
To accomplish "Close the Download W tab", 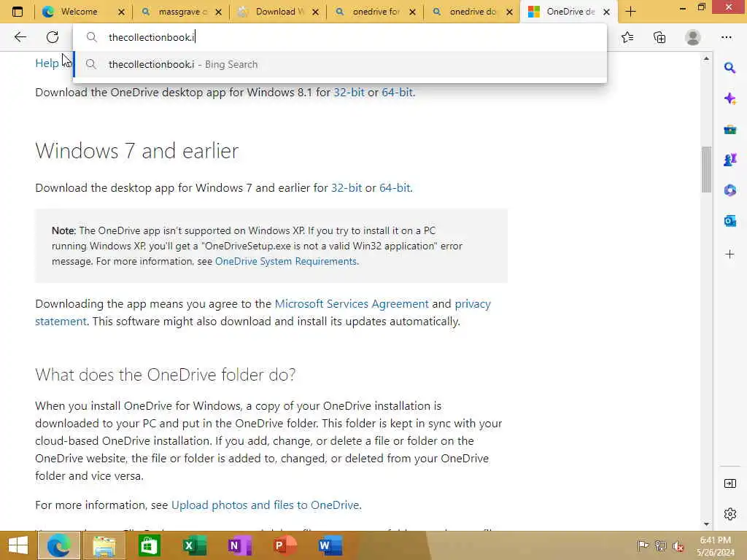I will point(315,12).
